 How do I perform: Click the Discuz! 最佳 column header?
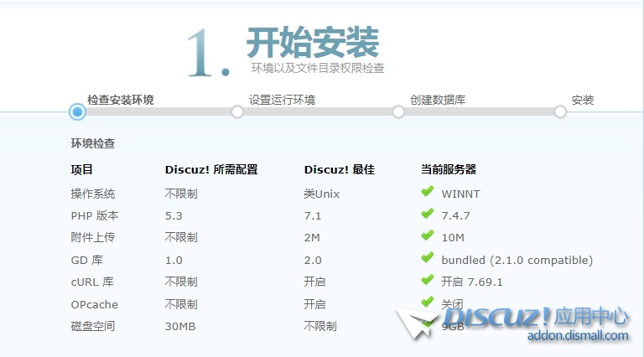(x=340, y=169)
